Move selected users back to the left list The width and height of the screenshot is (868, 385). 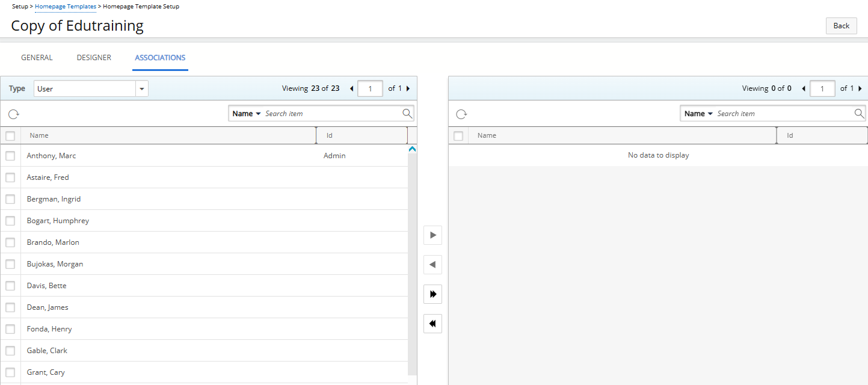click(x=432, y=265)
